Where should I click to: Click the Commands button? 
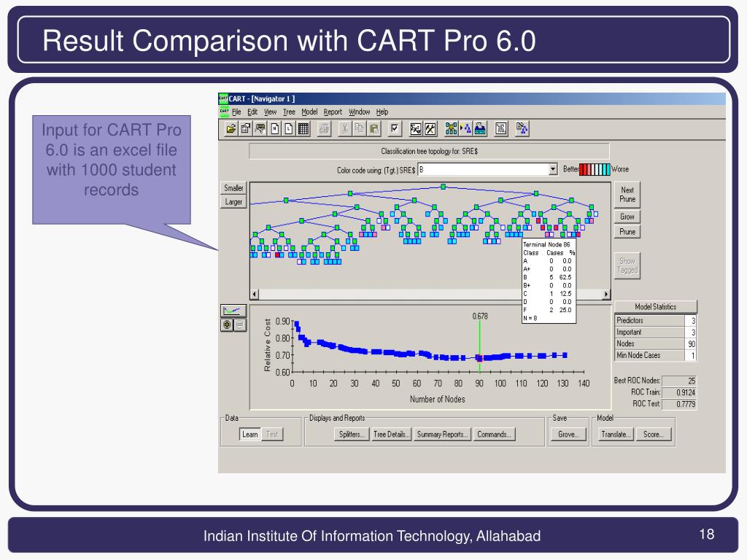pyautogui.click(x=494, y=435)
